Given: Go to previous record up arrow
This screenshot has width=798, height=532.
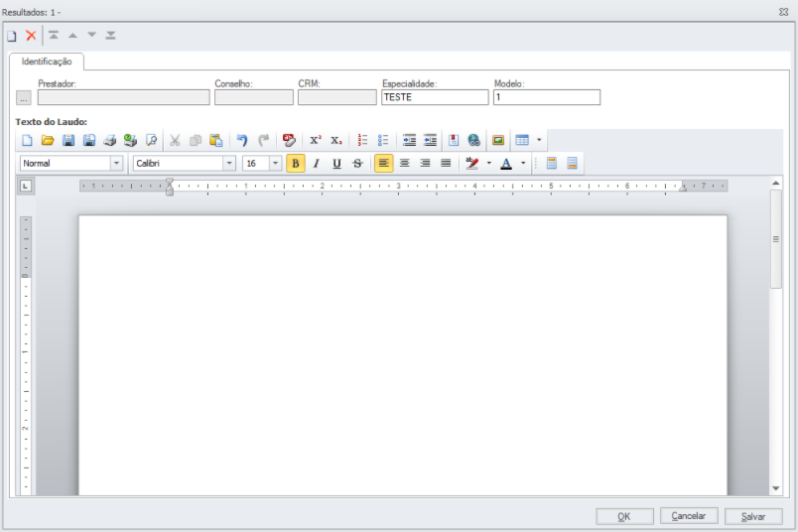Looking at the screenshot, I should coord(72,35).
